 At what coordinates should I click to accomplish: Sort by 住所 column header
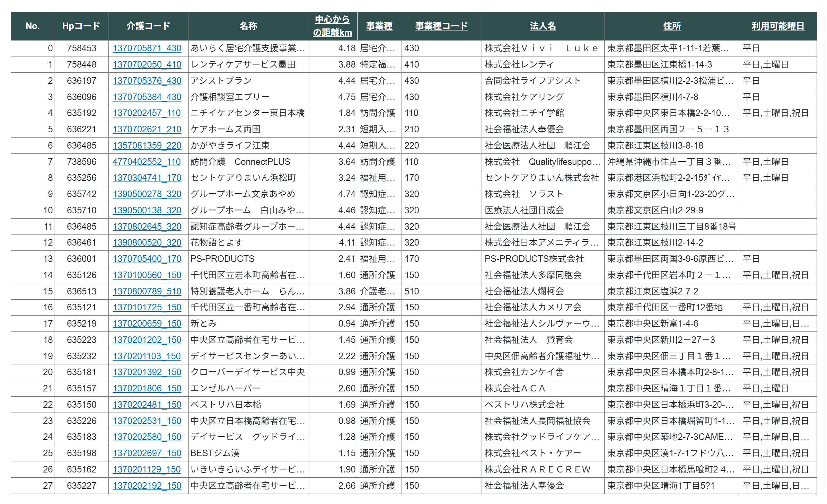pos(672,26)
